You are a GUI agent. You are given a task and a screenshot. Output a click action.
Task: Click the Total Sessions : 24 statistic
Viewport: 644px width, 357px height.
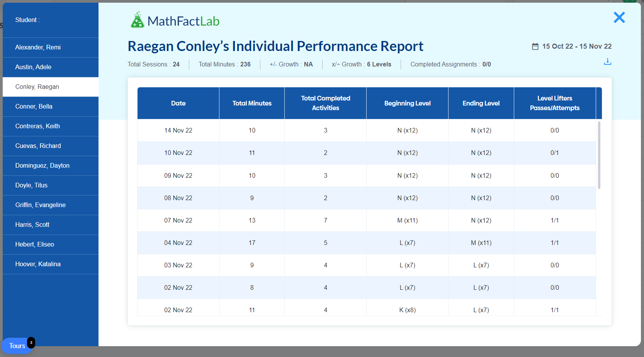154,65
